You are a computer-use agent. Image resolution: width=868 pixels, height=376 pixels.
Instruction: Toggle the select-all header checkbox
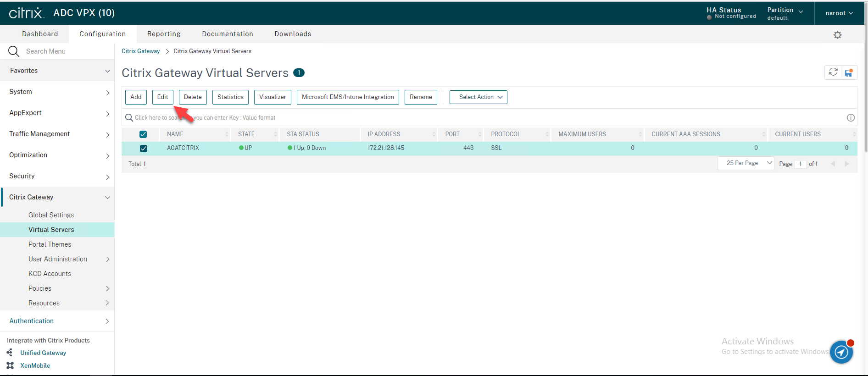(143, 134)
